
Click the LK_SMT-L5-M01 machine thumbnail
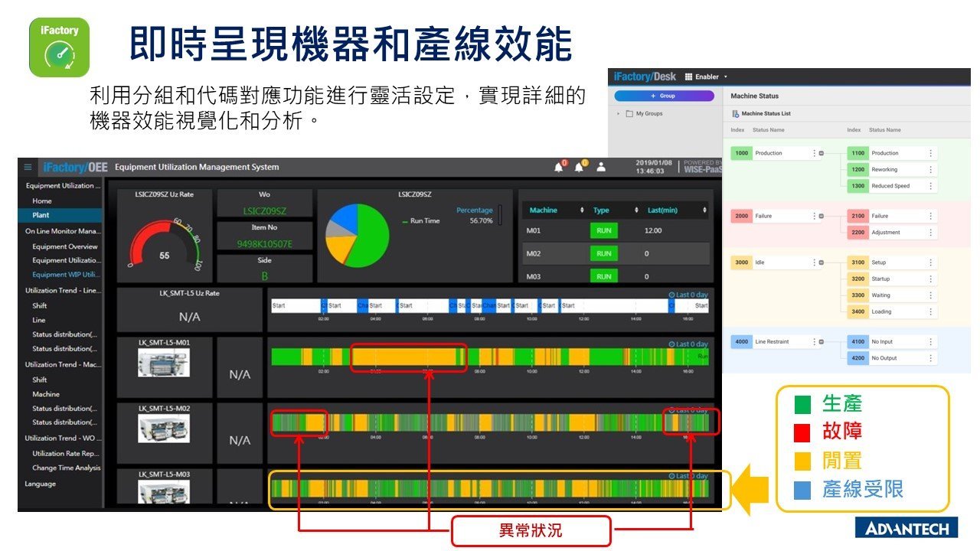click(x=165, y=362)
